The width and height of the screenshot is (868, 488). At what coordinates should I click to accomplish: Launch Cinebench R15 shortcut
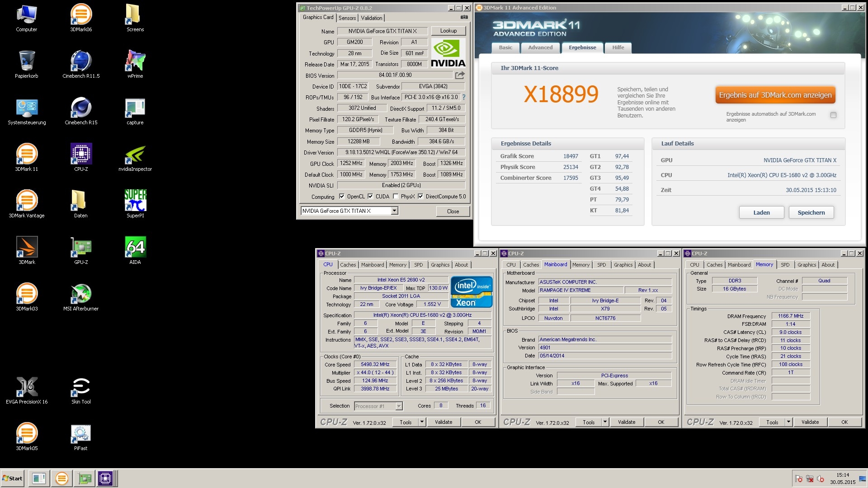tap(81, 111)
